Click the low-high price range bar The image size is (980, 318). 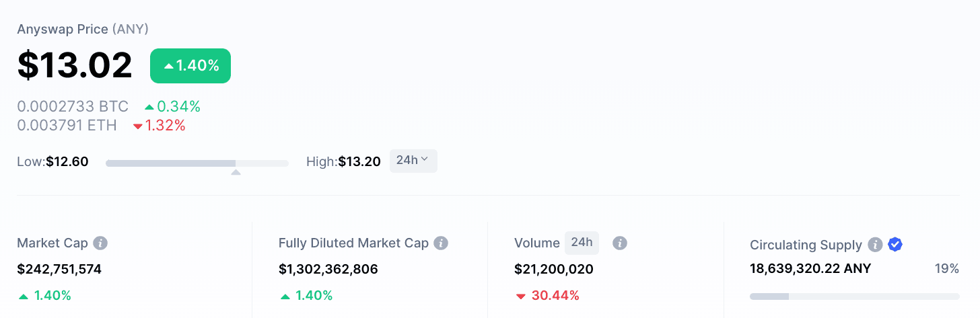click(x=197, y=163)
